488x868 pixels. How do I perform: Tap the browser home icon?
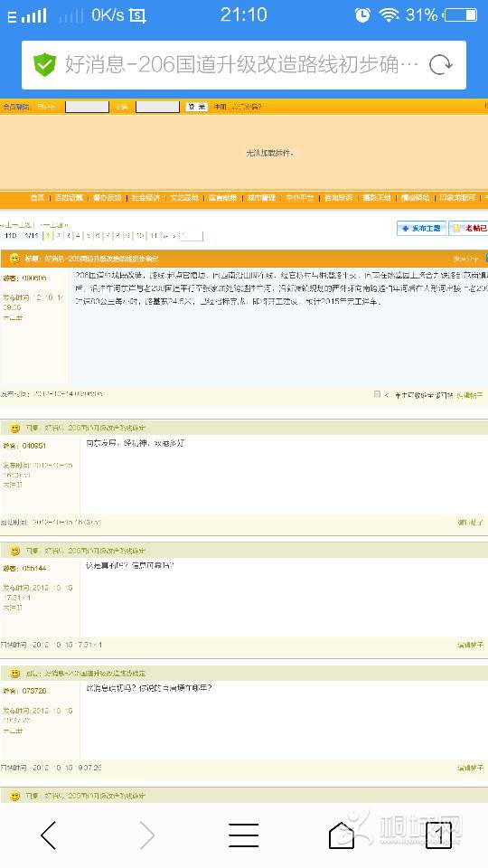point(342,835)
